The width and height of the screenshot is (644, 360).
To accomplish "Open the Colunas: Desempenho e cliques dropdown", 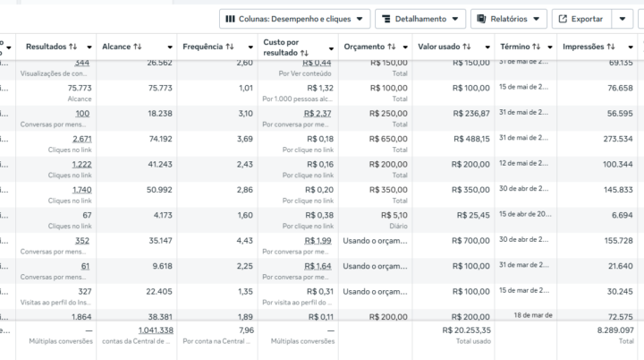I will coord(294,19).
